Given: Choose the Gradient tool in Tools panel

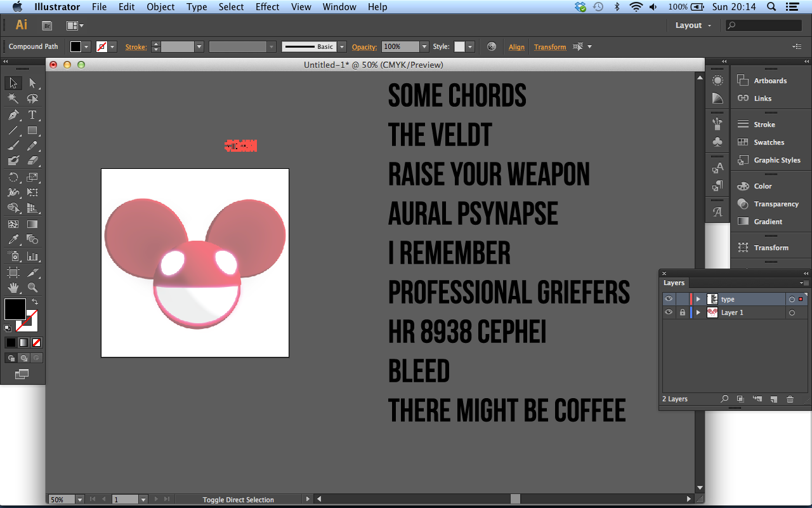Looking at the screenshot, I should coord(32,224).
